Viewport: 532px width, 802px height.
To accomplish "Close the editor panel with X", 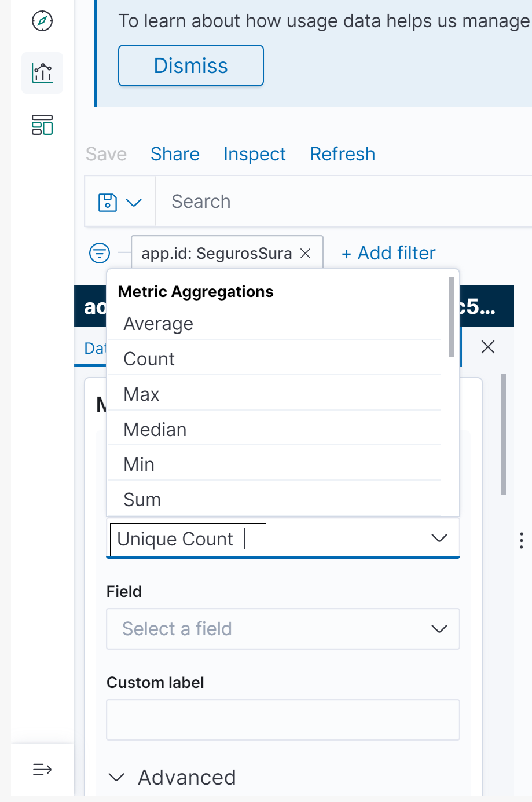I will [x=488, y=347].
